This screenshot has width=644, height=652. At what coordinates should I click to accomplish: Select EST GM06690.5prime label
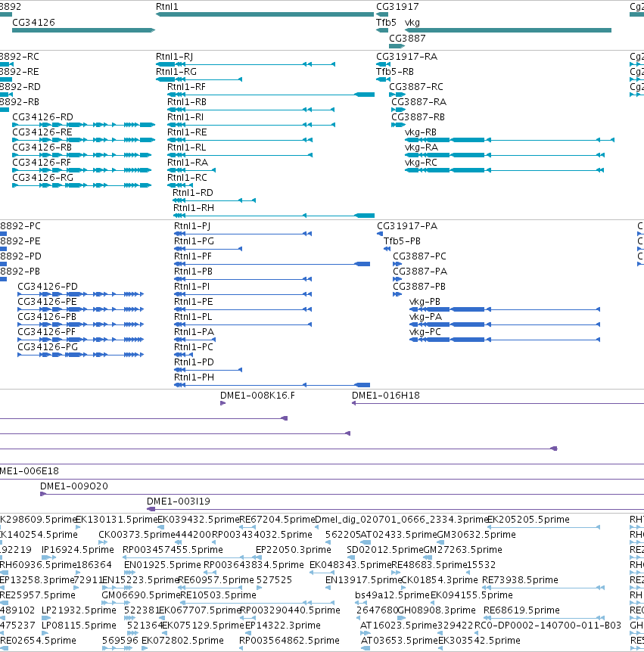[x=141, y=595]
